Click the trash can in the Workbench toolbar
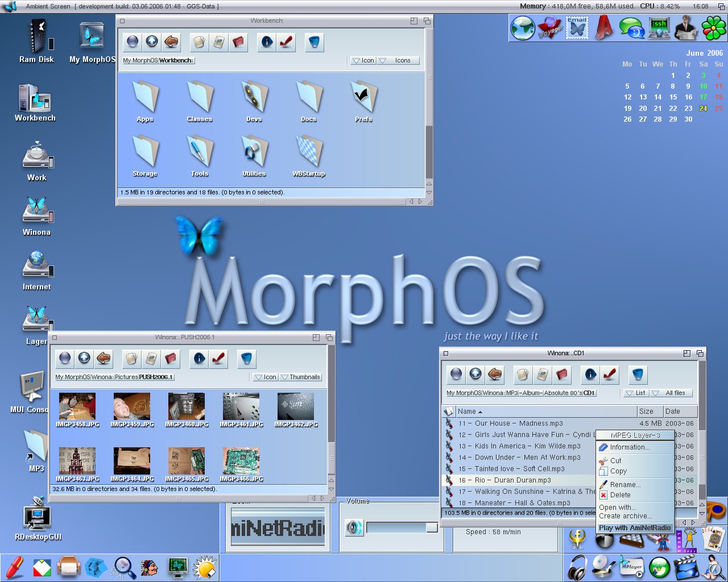728x582 pixels. click(x=314, y=42)
